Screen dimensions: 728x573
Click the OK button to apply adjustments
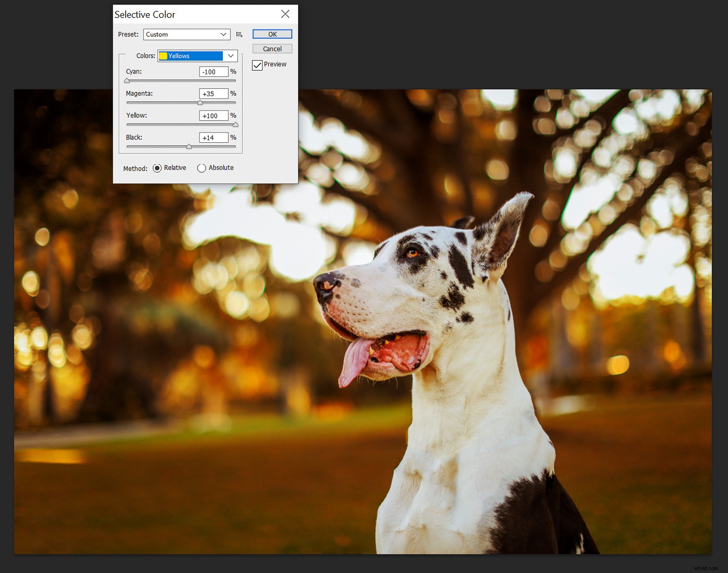272,34
